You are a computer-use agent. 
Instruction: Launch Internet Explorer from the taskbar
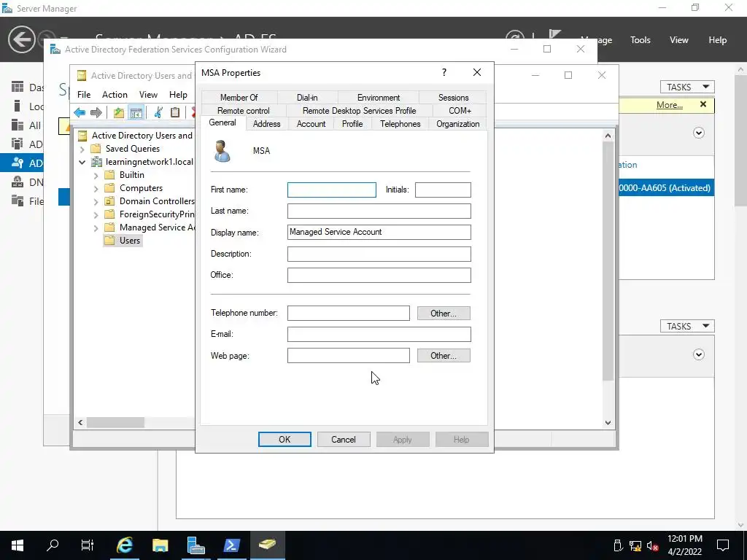[125, 545]
